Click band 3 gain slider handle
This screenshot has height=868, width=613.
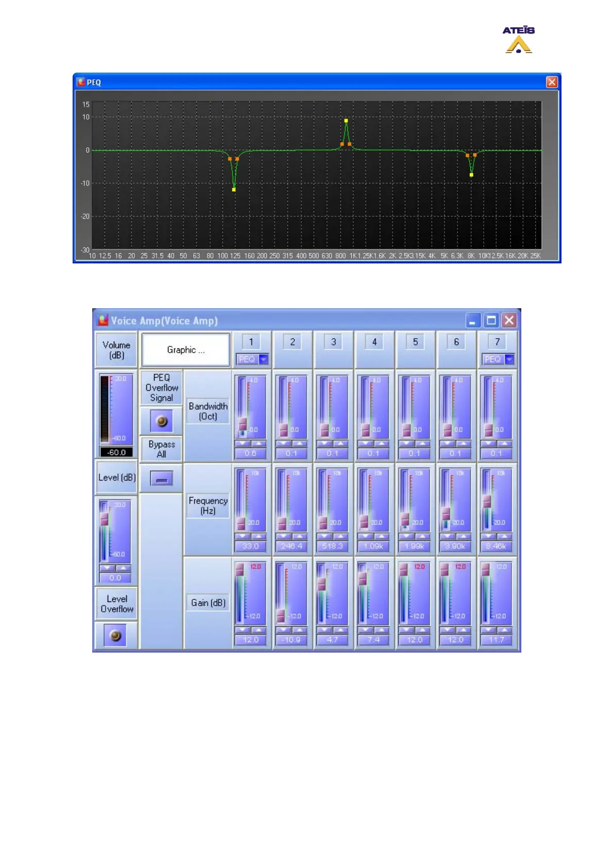[x=321, y=584]
